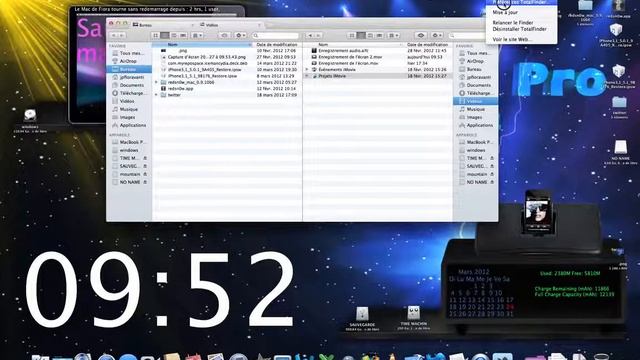
Task: Expand Projets iMovie disclosure triangle
Action: (307, 76)
